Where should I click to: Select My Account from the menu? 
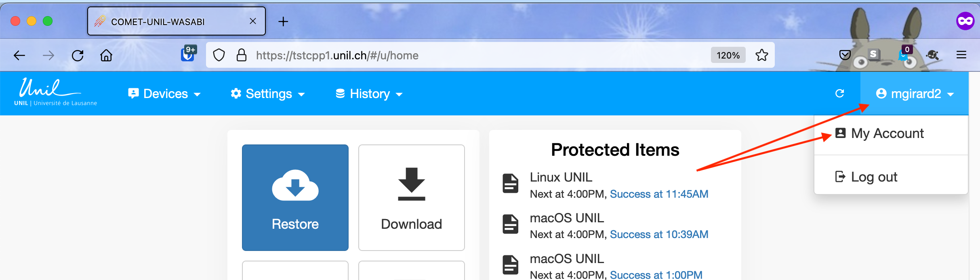[x=887, y=134]
